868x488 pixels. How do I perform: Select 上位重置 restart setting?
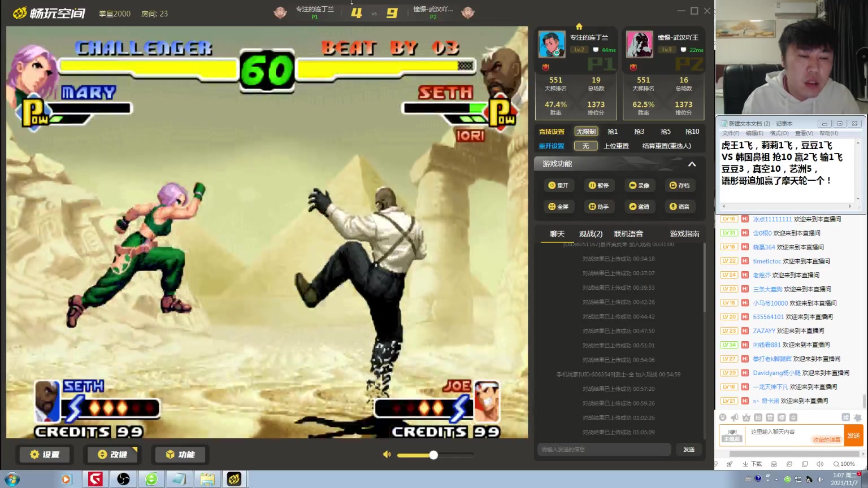(616, 146)
